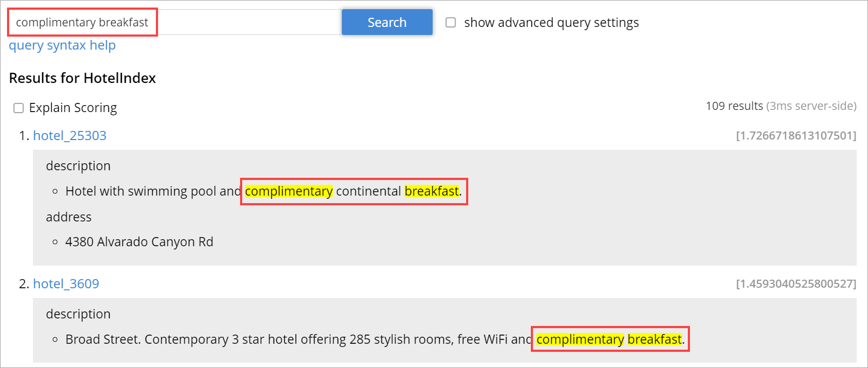Viewport: 868px width, 368px height.
Task: Click the Explain Scoring label text
Action: [x=73, y=108]
